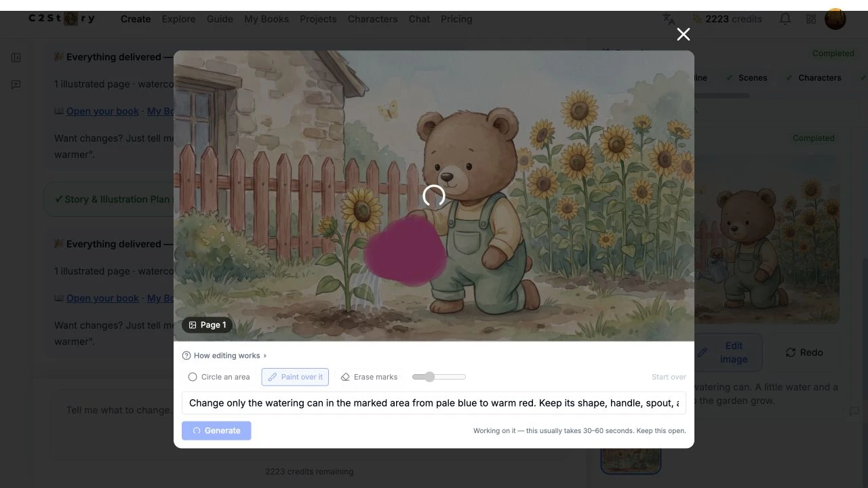Viewport: 868px width, 488px height.
Task: Open the user profile avatar
Action: point(835,19)
